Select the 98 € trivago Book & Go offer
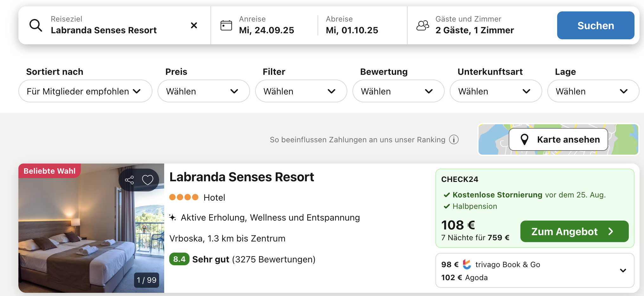Image resolution: width=644 pixels, height=296 pixels. point(491,264)
